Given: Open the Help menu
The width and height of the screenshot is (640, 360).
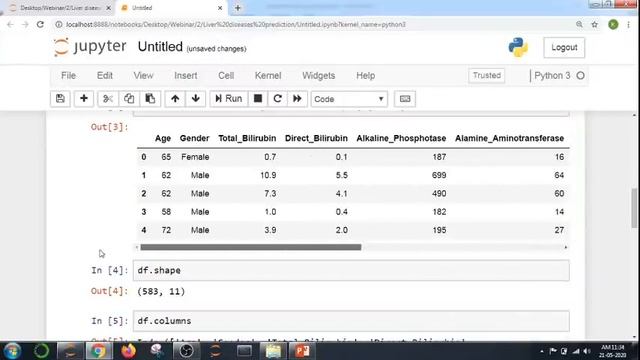Looking at the screenshot, I should 365,76.
